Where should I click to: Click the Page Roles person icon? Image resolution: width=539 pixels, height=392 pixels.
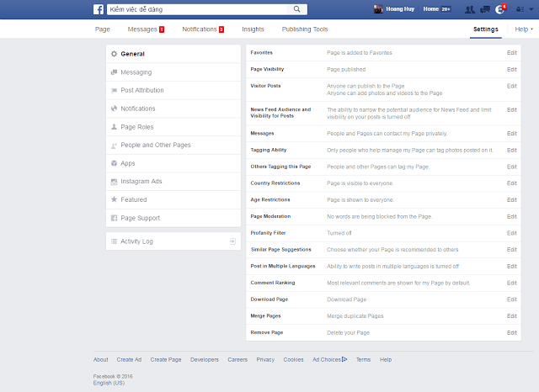point(115,127)
